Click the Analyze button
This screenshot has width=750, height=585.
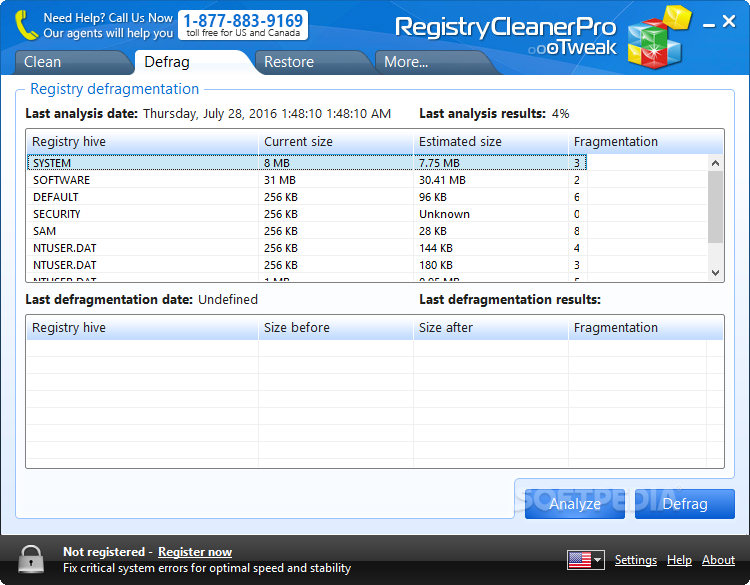tap(574, 504)
